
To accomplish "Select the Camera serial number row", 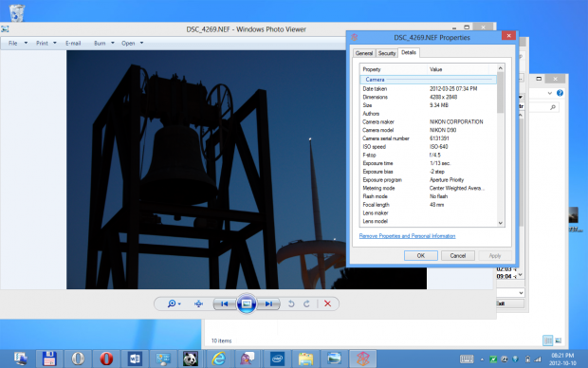I will click(428, 138).
